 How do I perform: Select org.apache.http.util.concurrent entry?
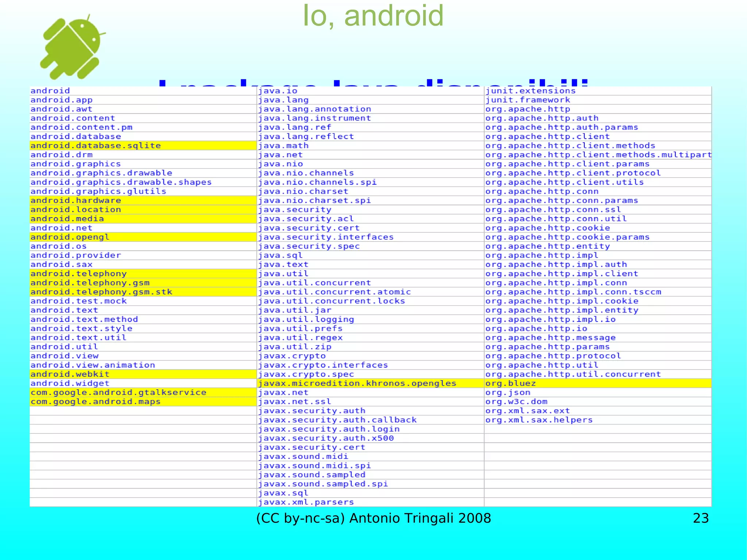click(598, 374)
